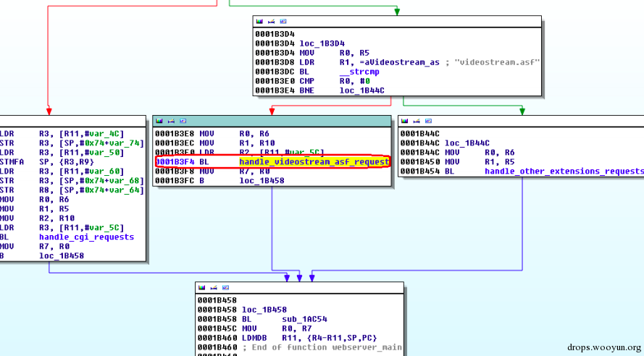Click loc_1B458 operand after handle_cgi_requests
Screen dimensions: 644x356
tap(62, 255)
